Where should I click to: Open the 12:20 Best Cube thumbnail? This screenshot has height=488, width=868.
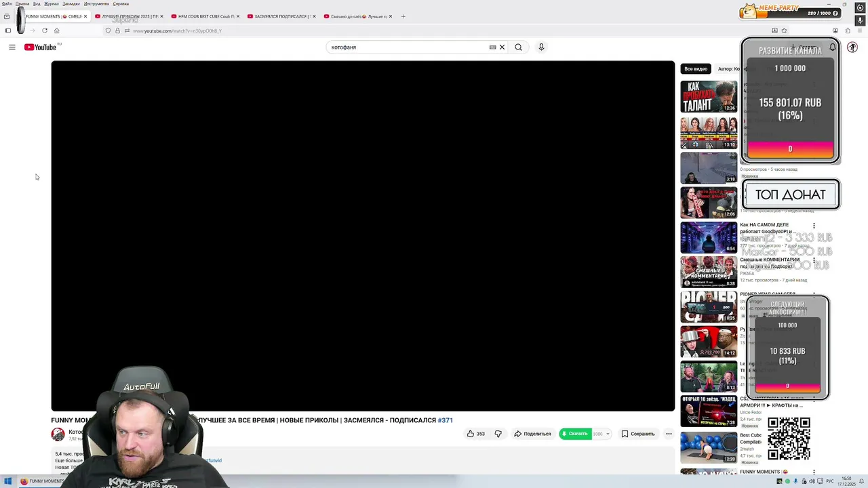click(709, 447)
